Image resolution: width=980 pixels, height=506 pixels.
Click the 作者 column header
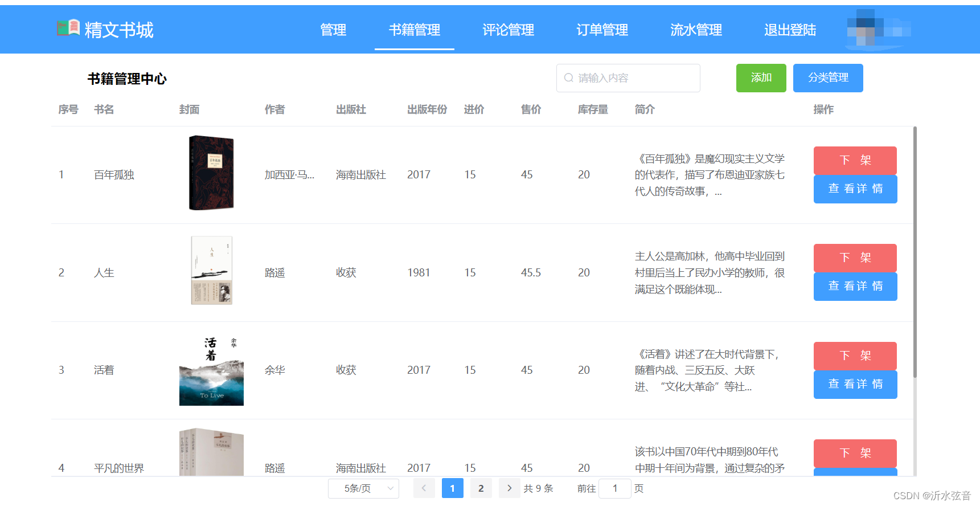[x=274, y=109]
